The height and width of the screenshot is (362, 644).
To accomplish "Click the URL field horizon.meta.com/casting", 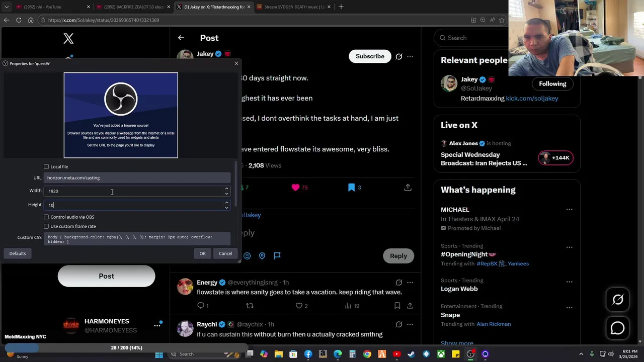I will tap(137, 177).
